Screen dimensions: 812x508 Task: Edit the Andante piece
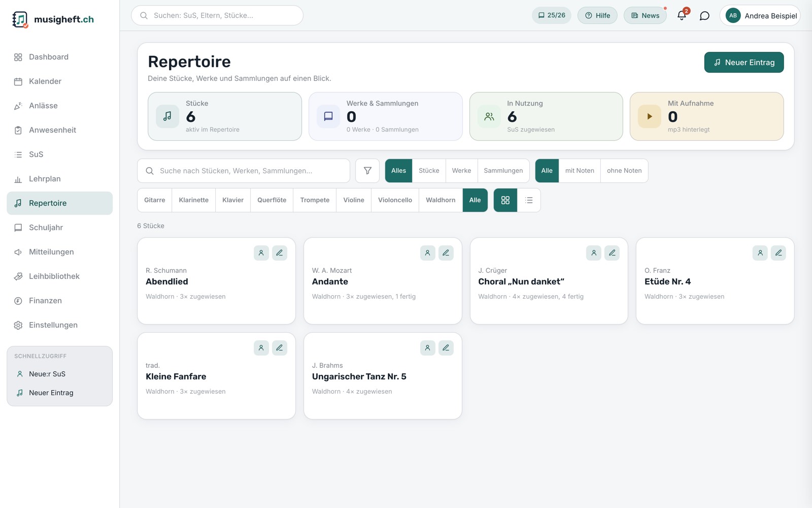pyautogui.click(x=446, y=252)
